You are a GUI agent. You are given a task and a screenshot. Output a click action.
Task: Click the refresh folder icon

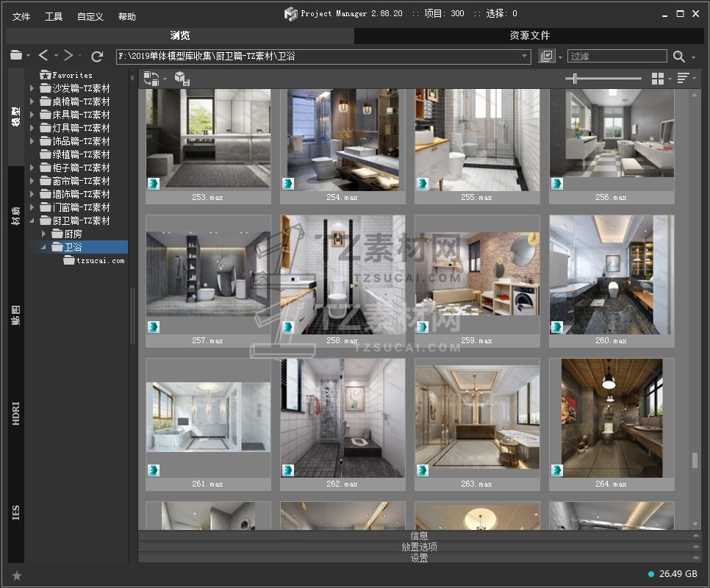pyautogui.click(x=97, y=56)
